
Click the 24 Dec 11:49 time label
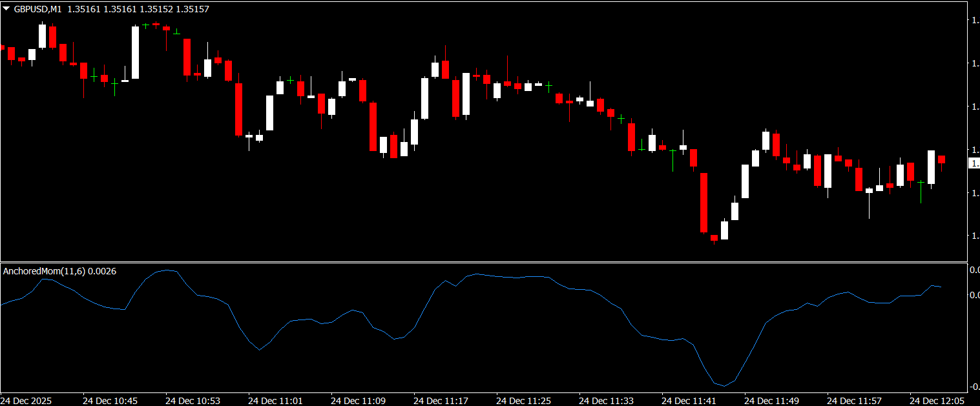771,401
